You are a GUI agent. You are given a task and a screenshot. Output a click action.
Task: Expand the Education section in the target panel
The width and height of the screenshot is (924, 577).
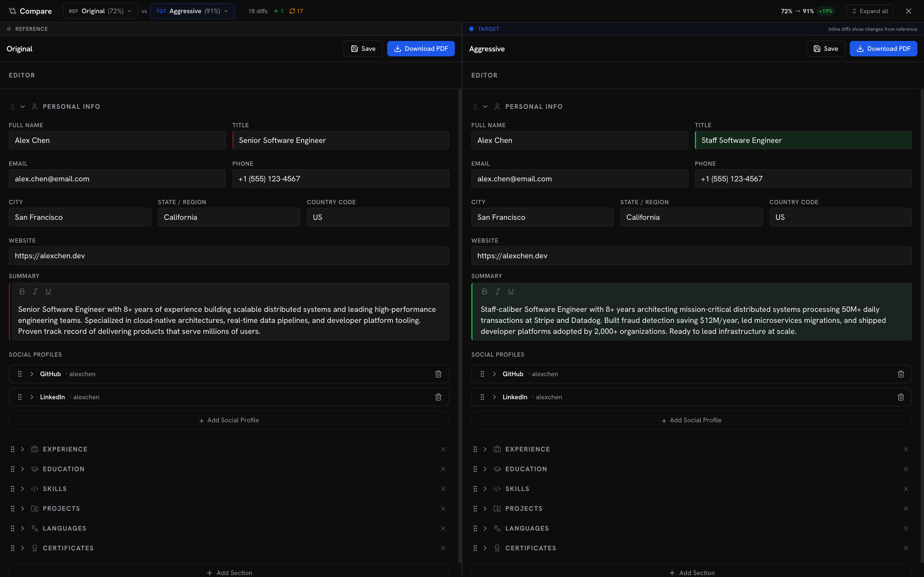point(485,469)
